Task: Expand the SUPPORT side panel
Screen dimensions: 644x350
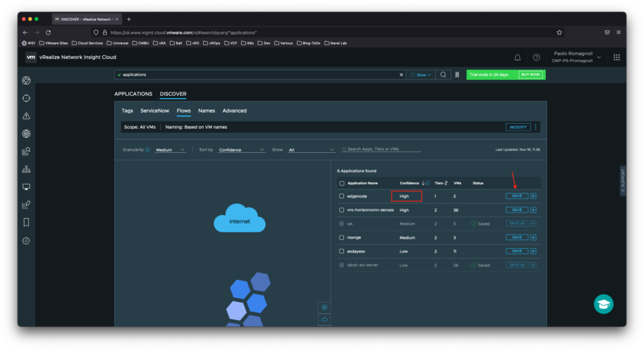Action: click(623, 180)
